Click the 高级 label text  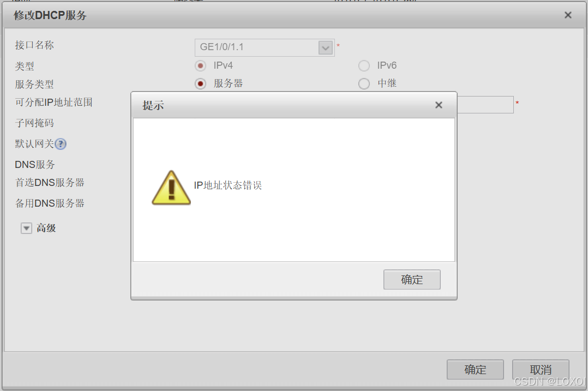[x=46, y=228]
